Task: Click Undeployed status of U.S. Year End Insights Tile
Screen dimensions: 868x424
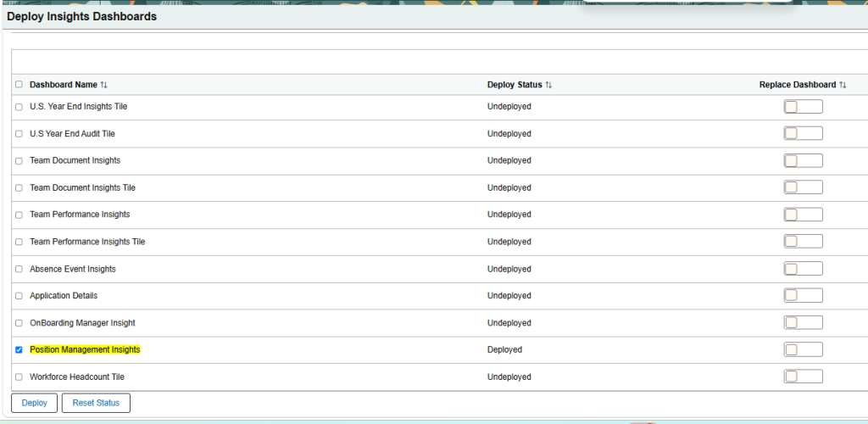Action: 509,106
